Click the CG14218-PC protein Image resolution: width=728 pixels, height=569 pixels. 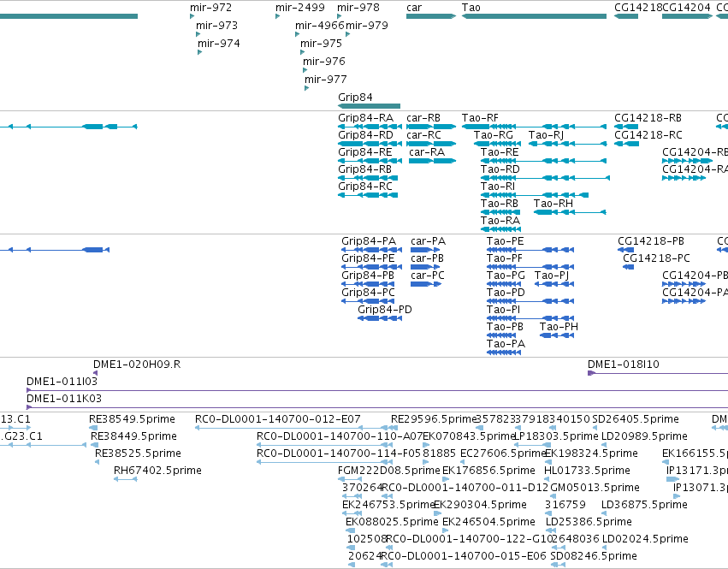pyautogui.click(x=628, y=267)
